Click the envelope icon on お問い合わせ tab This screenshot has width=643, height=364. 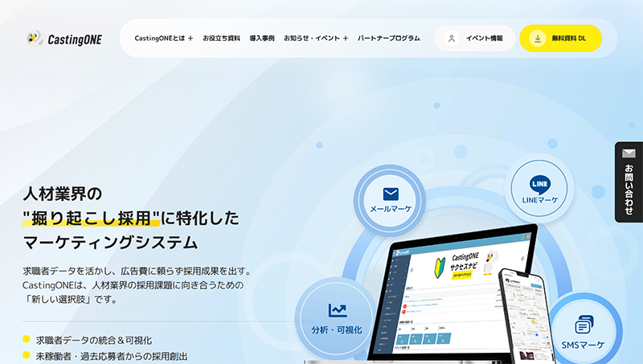pyautogui.click(x=629, y=153)
